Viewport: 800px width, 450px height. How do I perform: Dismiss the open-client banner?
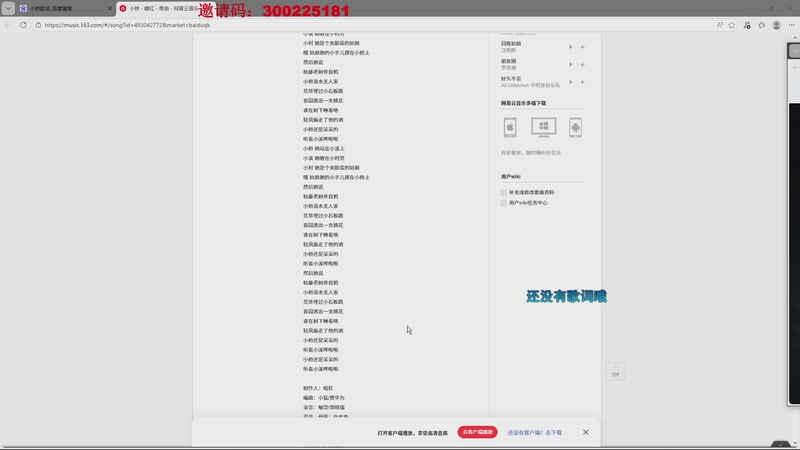[586, 432]
